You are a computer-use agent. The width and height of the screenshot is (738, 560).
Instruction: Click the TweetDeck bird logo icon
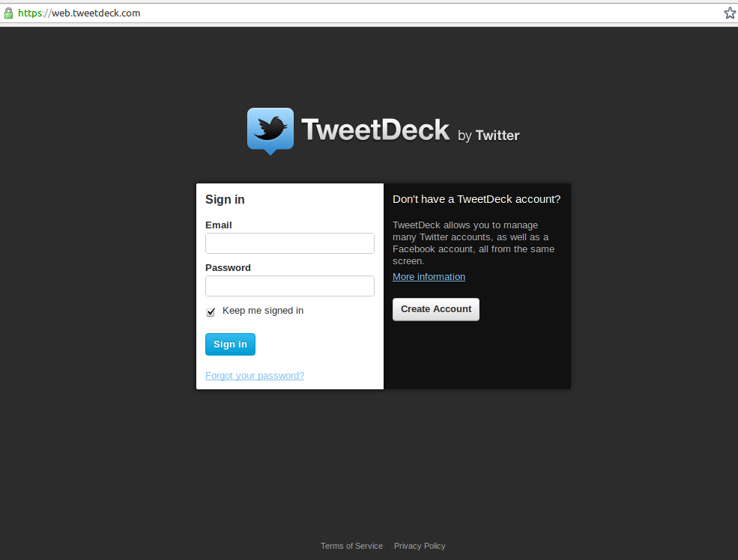(x=270, y=131)
